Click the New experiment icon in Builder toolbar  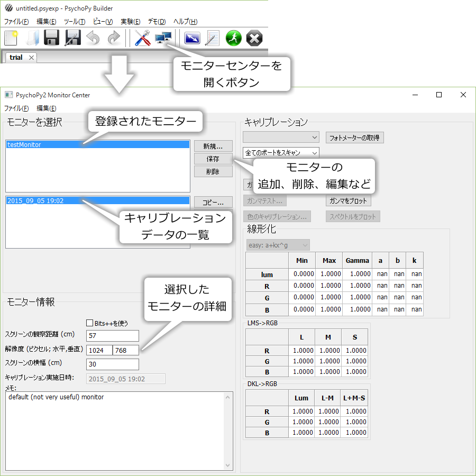tap(11, 39)
